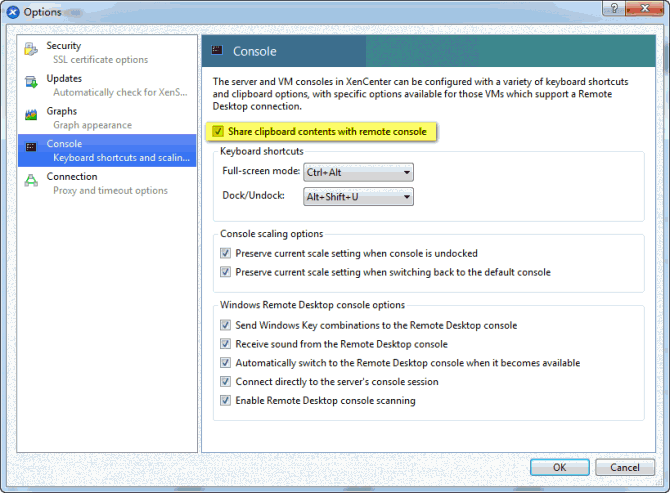Click the help question mark button
Viewport: 670px width, 493px height.
tap(614, 8)
